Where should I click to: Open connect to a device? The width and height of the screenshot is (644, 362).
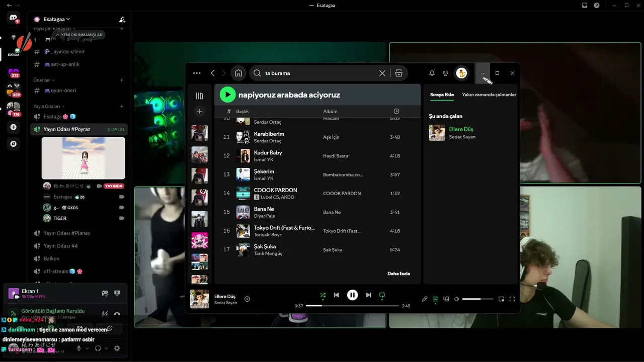tap(446, 299)
